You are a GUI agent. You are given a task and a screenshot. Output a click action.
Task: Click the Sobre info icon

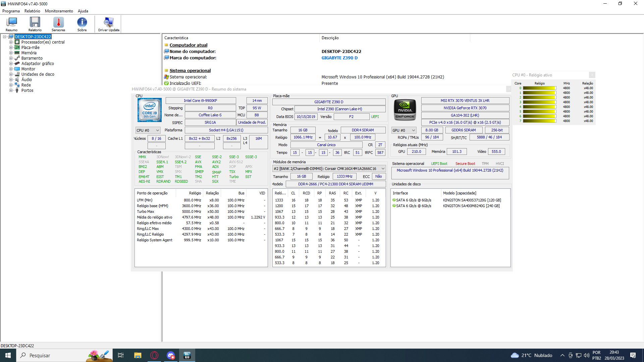(x=82, y=24)
